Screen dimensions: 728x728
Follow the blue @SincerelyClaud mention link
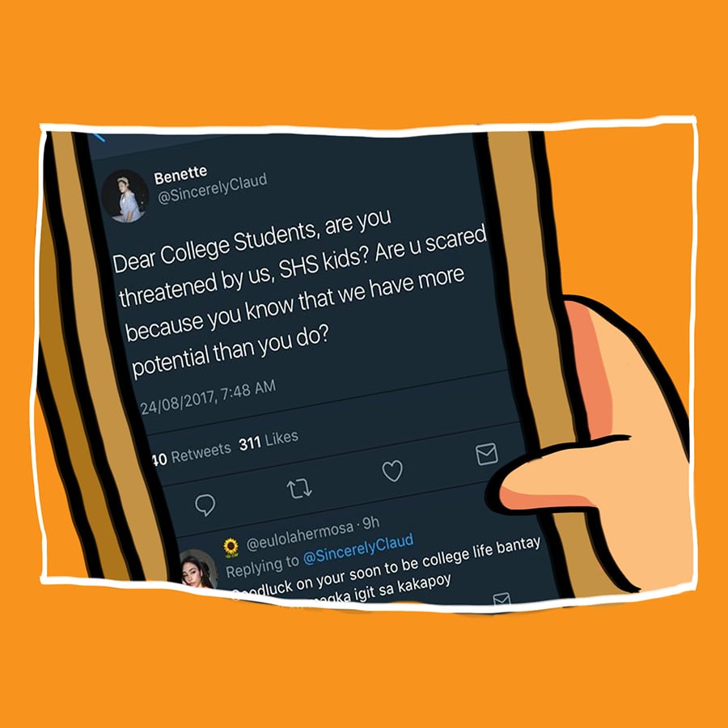pyautogui.click(x=358, y=548)
